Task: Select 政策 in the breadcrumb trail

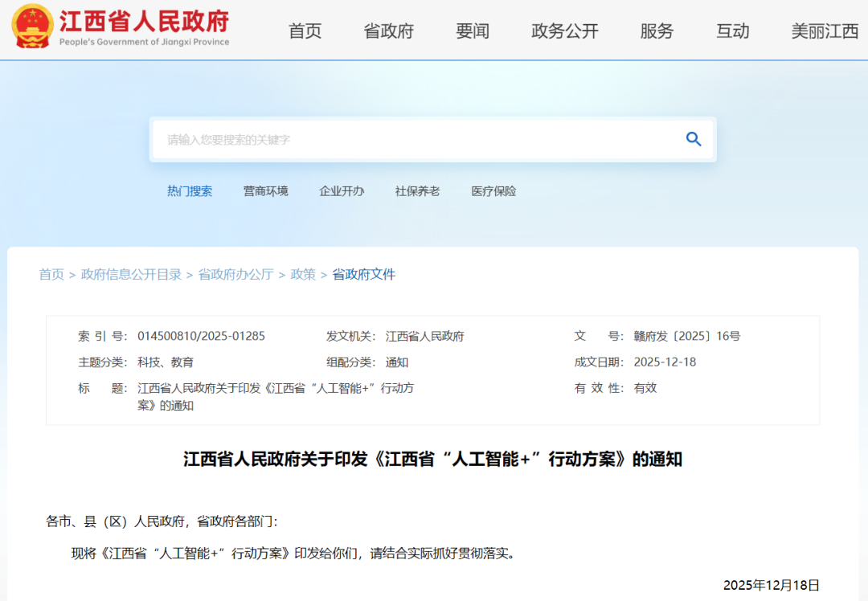Action: [302, 274]
